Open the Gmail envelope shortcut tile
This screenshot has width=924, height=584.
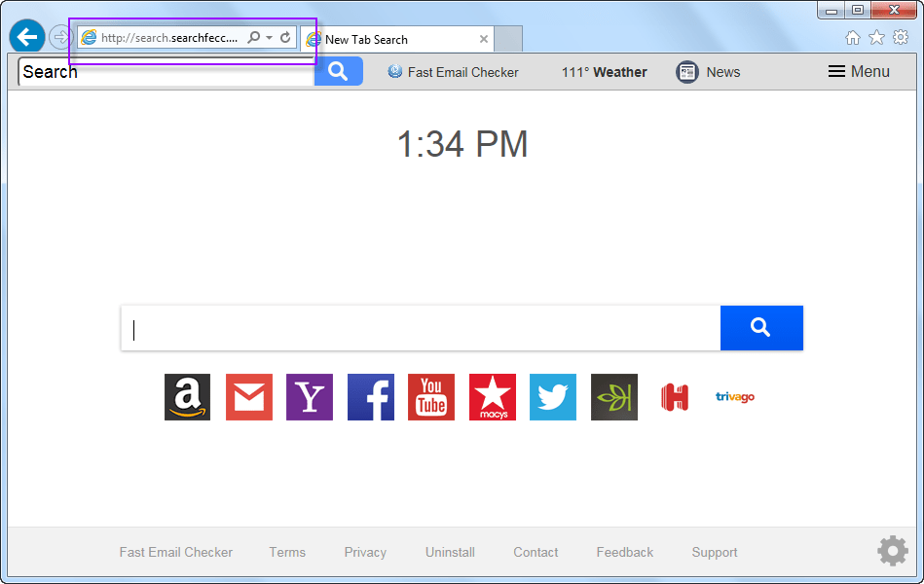[249, 397]
